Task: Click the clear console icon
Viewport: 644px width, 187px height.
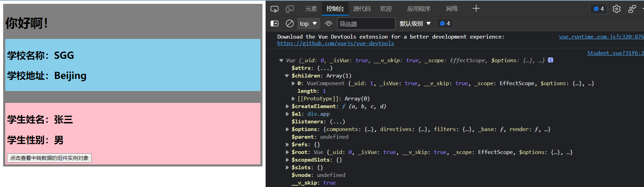Action: [x=290, y=23]
